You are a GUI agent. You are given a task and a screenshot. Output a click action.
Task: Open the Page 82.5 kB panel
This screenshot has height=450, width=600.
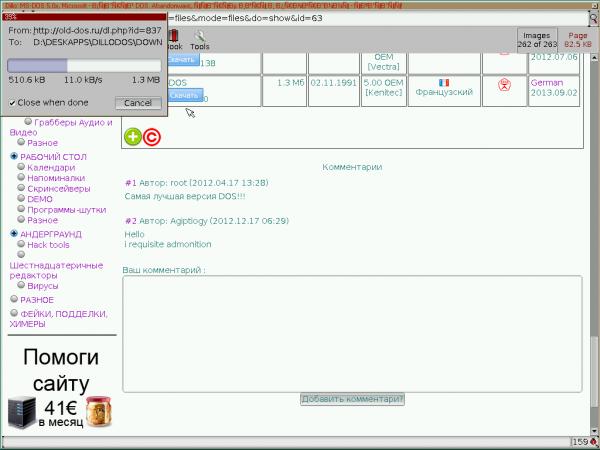pyautogui.click(x=578, y=39)
